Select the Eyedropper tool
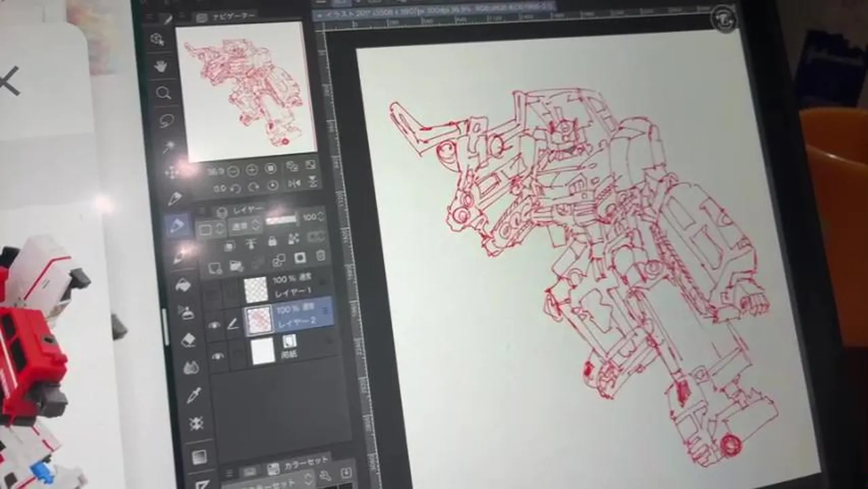 194,395
